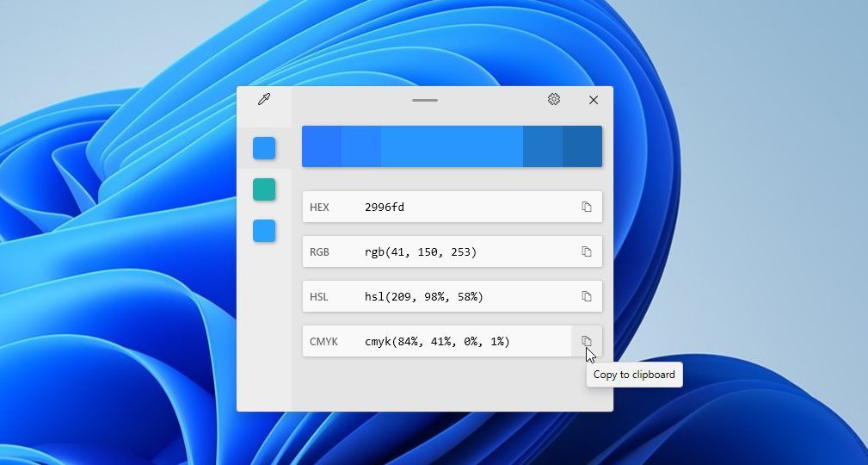868x465 pixels.
Task: Pick the lightest shade at the bar's left end
Action: coord(322,146)
